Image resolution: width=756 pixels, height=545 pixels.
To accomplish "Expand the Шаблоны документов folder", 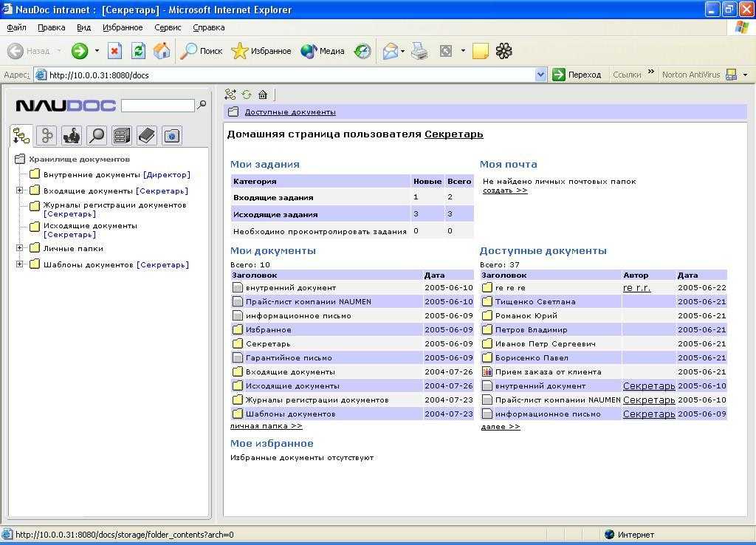I will coord(20,264).
